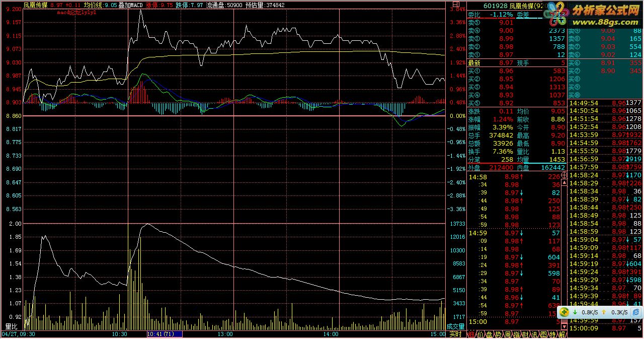This screenshot has width=644, height=339.
Task: Open the 图 chart tab
Action: pos(543,334)
